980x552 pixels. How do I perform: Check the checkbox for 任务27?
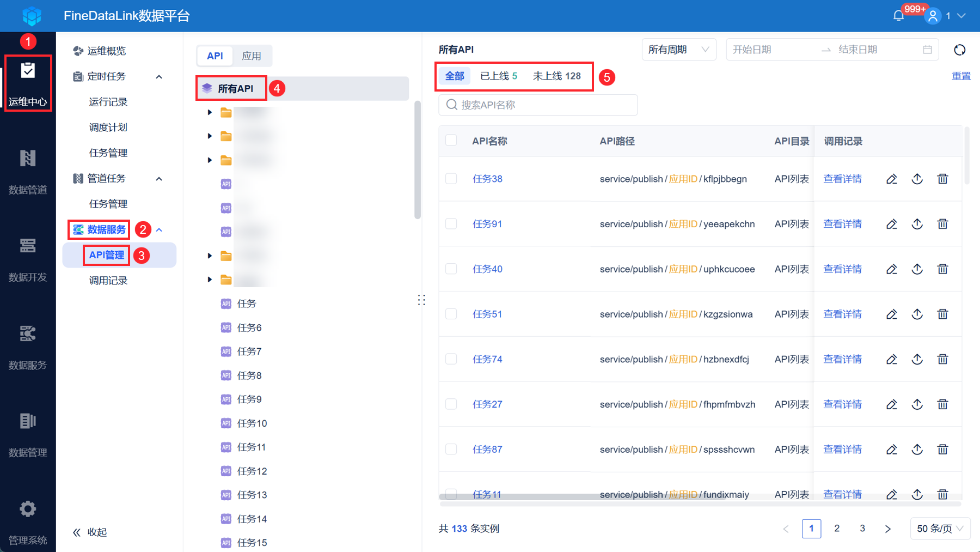click(451, 404)
